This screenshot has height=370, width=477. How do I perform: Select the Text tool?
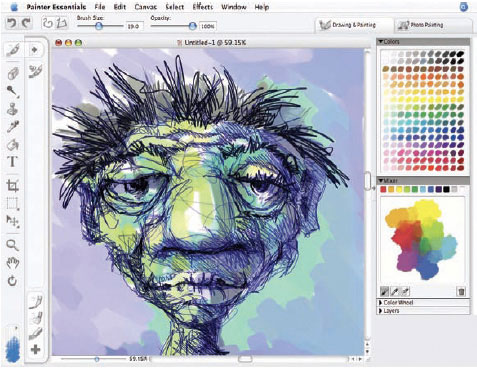[12, 162]
